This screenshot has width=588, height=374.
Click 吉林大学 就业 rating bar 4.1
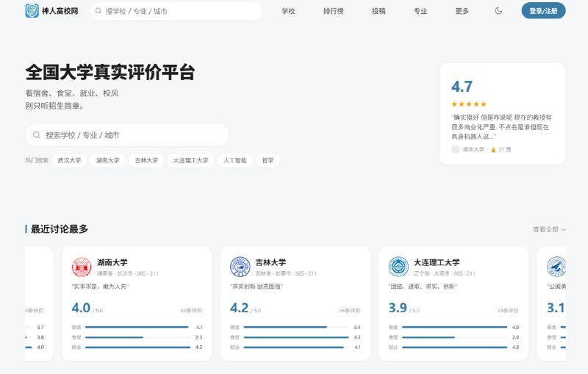tap(295, 348)
